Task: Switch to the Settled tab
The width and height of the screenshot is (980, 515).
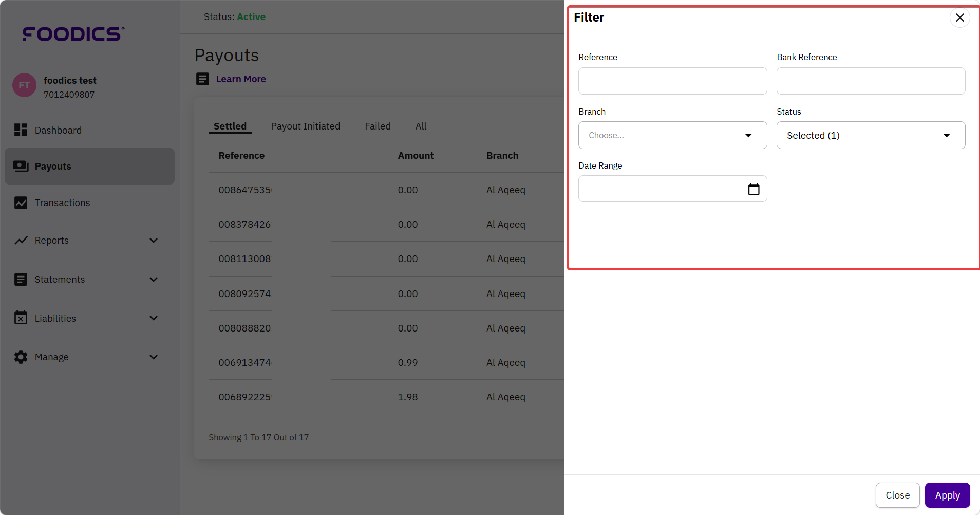Action: tap(230, 126)
